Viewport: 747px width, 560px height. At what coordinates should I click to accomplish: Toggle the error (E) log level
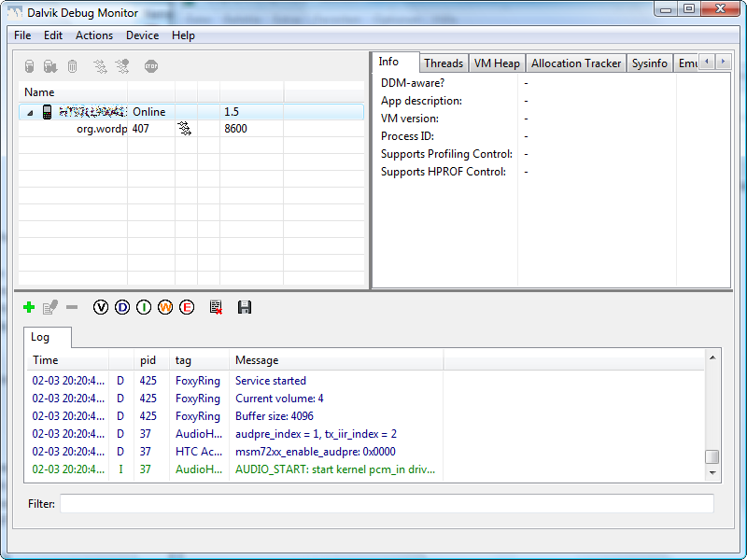click(187, 307)
